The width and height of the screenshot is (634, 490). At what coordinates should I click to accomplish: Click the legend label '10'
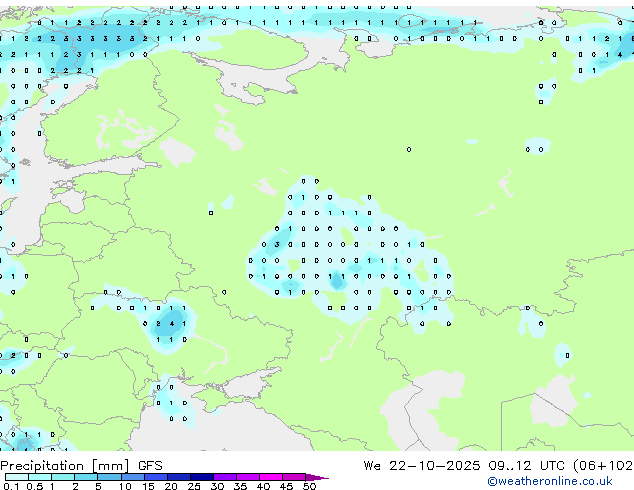coord(125,486)
